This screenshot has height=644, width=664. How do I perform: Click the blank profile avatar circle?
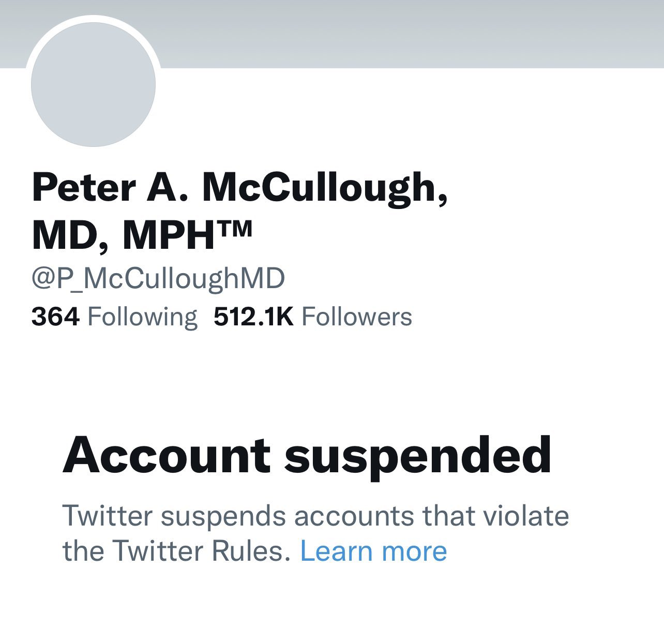pyautogui.click(x=93, y=84)
